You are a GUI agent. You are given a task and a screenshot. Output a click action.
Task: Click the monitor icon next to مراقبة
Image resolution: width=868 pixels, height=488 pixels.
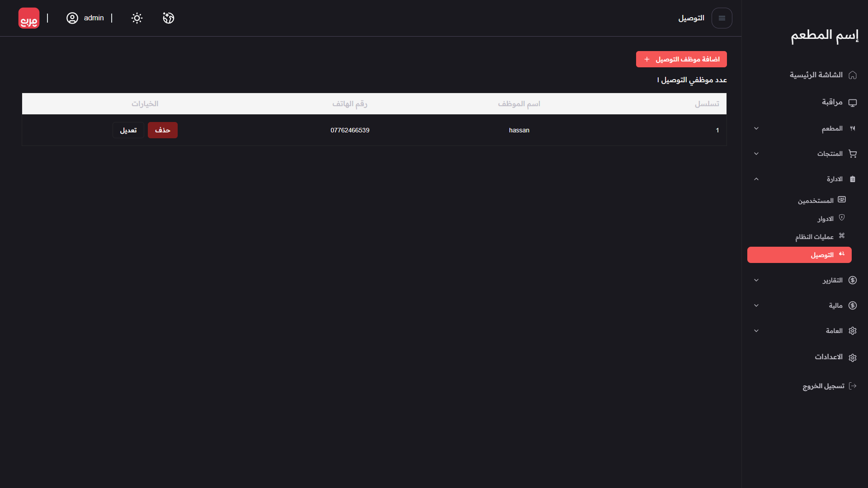pos(853,103)
